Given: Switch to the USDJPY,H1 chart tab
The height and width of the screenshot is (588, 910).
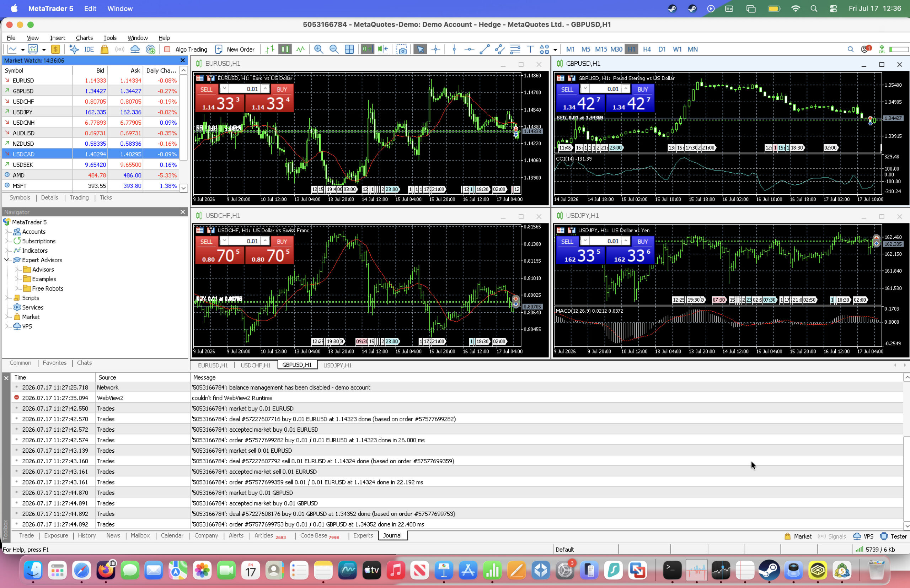Looking at the screenshot, I should (x=337, y=365).
